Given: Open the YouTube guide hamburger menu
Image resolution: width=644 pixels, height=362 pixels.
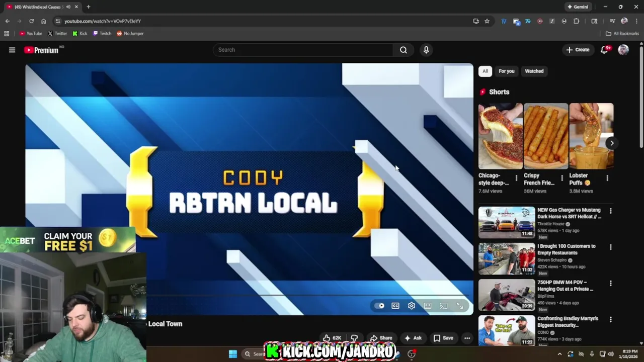Looking at the screenshot, I should coord(12,50).
